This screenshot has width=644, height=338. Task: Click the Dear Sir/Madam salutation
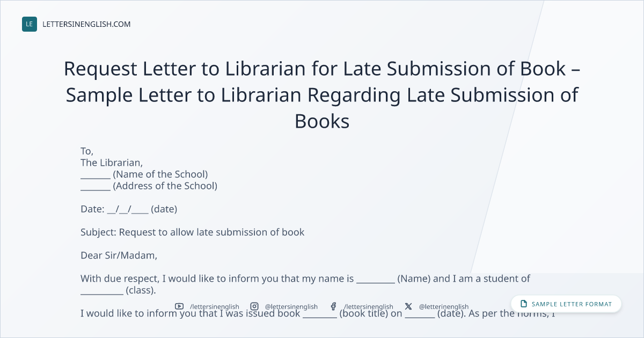click(x=119, y=255)
